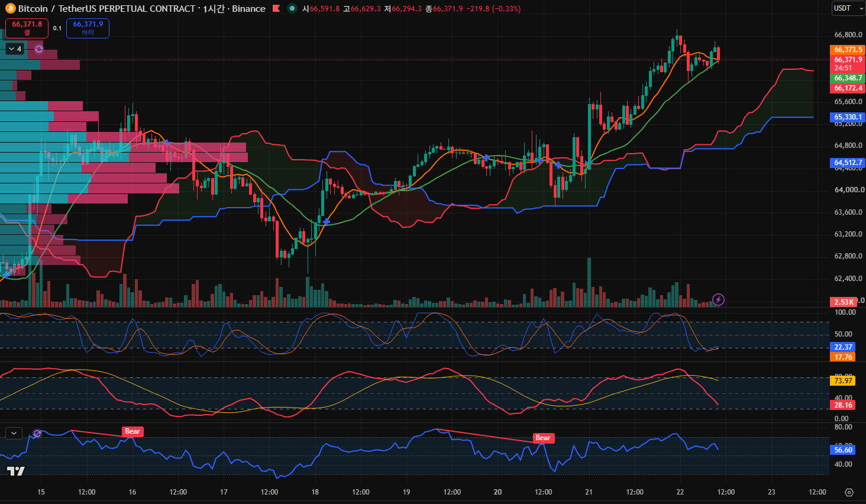Image resolution: width=866 pixels, height=504 pixels.
Task: Open the USDT currency dropdown
Action: pyautogui.click(x=848, y=8)
